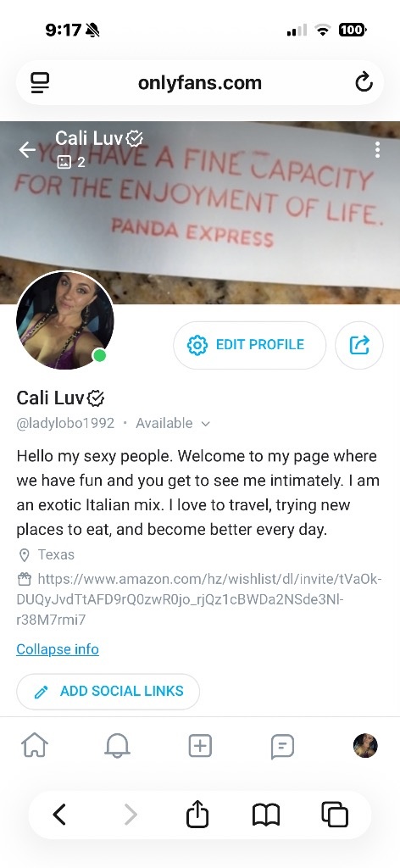
Task: Go to the Home feed icon
Action: coord(35,746)
